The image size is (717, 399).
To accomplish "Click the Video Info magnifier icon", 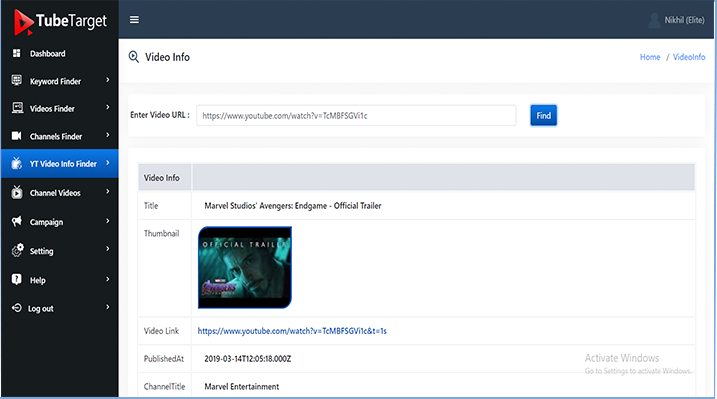I will pyautogui.click(x=134, y=57).
